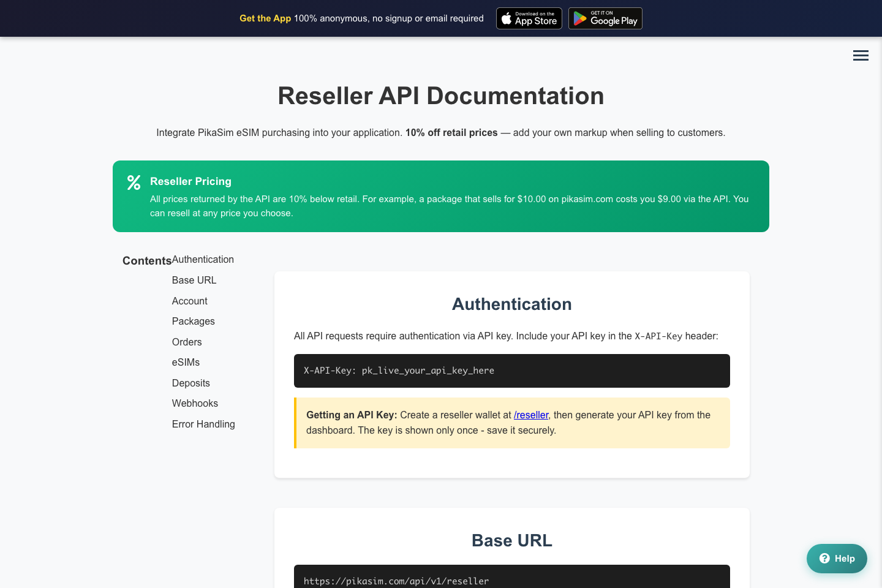Click the base URL code block
The height and width of the screenshot is (588, 882).
pos(396,581)
